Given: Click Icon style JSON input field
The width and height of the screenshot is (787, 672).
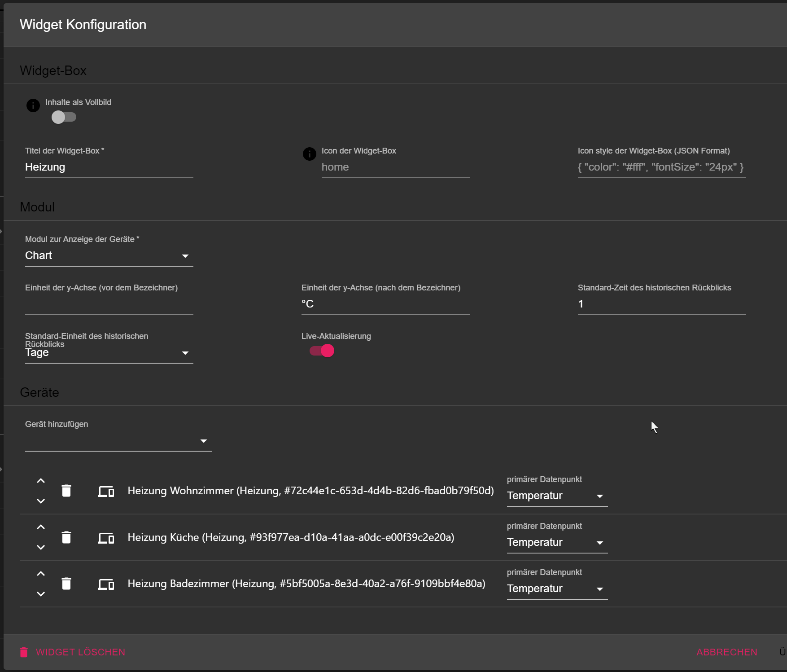Looking at the screenshot, I should click(x=662, y=167).
